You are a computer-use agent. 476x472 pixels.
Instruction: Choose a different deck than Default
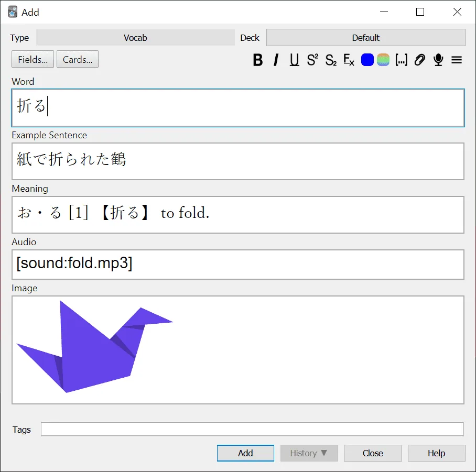click(x=365, y=38)
